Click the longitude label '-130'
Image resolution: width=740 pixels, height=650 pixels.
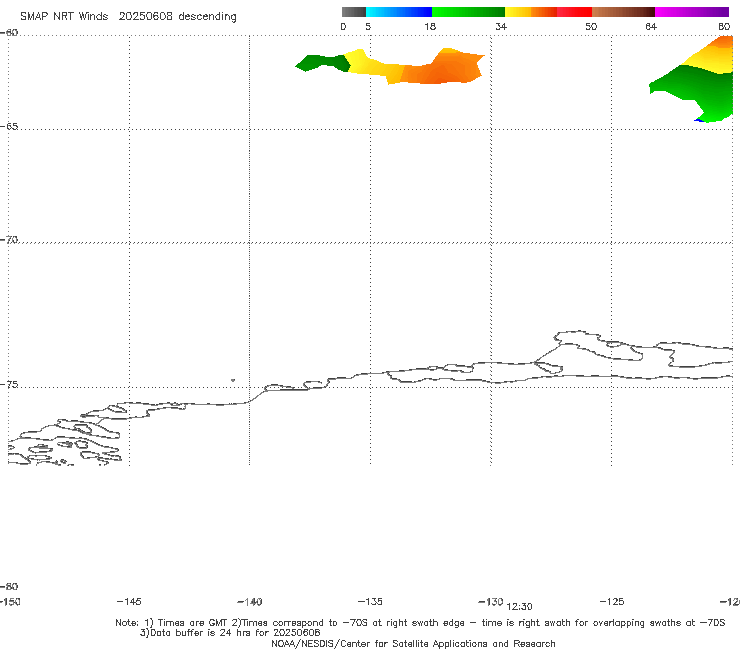pyautogui.click(x=491, y=602)
